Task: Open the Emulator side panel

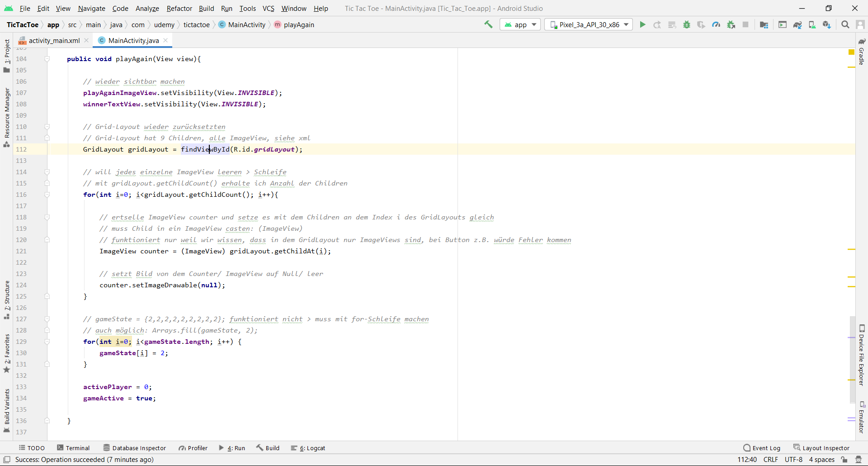Action: pos(862,417)
